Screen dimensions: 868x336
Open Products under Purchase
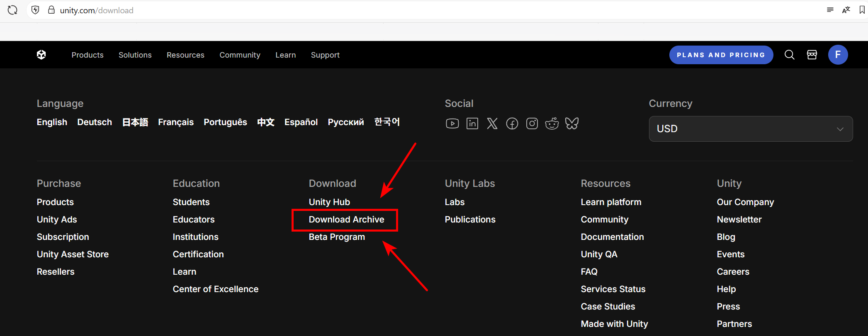click(x=55, y=202)
